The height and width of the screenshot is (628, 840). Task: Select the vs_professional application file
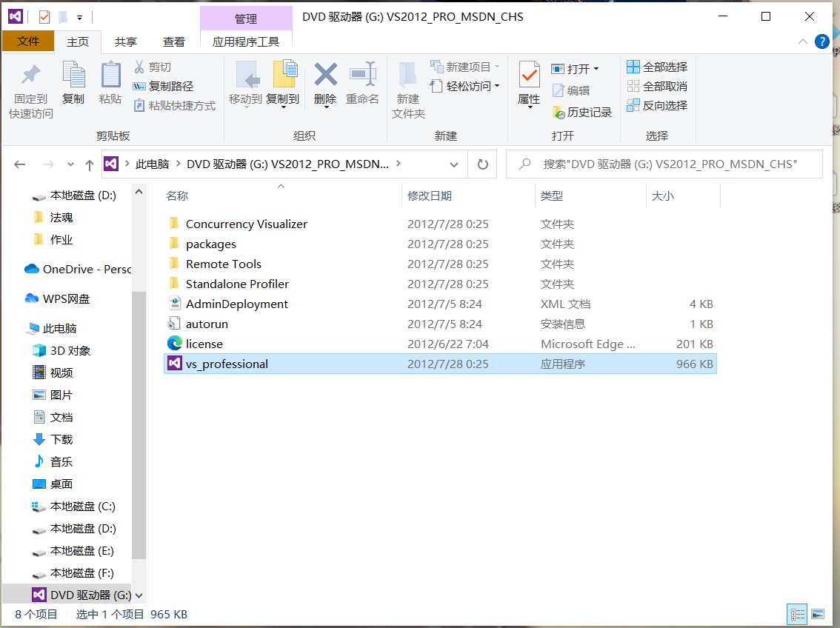point(440,364)
